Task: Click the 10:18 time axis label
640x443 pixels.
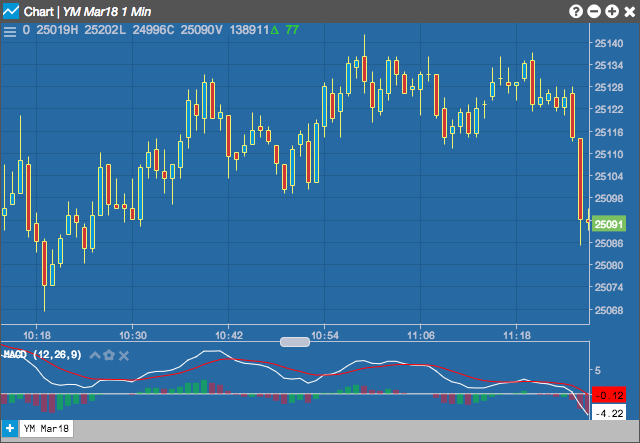Action: [x=37, y=336]
